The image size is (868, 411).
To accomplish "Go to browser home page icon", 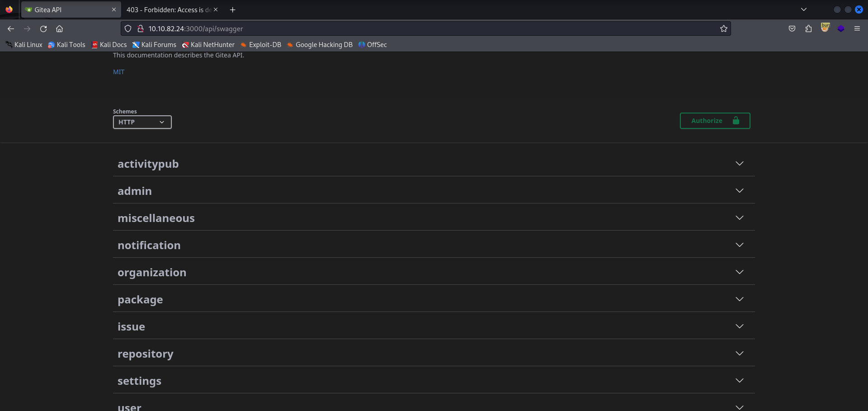I will coord(59,28).
